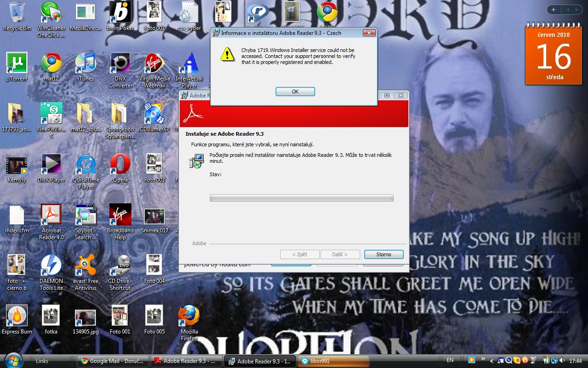Select the Express Burn desktop icon
588x368 pixels.
[17, 320]
